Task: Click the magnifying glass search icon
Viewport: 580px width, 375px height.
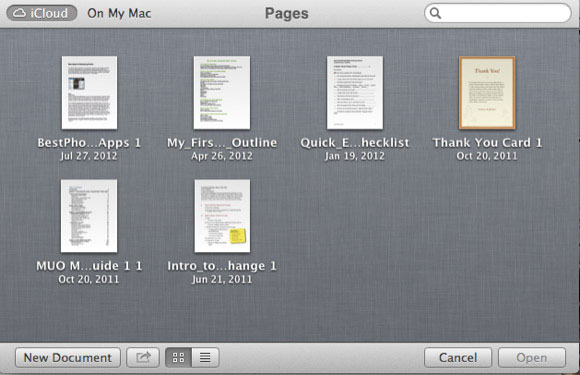Action: point(435,13)
